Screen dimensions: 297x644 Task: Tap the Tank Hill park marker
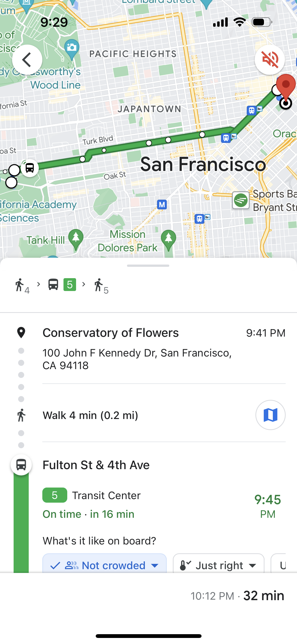[x=76, y=238]
